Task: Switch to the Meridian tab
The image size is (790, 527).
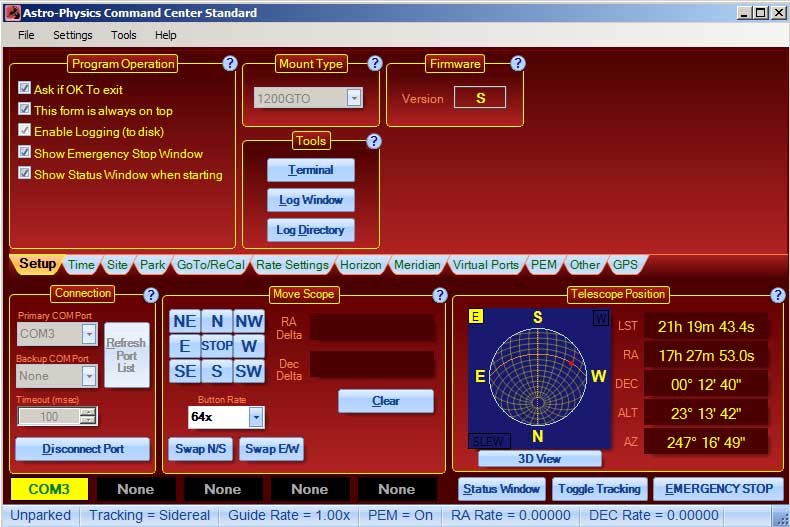Action: 417,265
